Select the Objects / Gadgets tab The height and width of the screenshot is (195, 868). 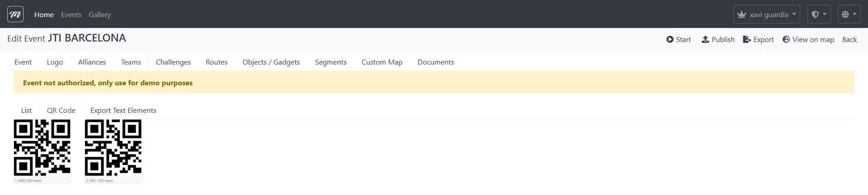[271, 62]
